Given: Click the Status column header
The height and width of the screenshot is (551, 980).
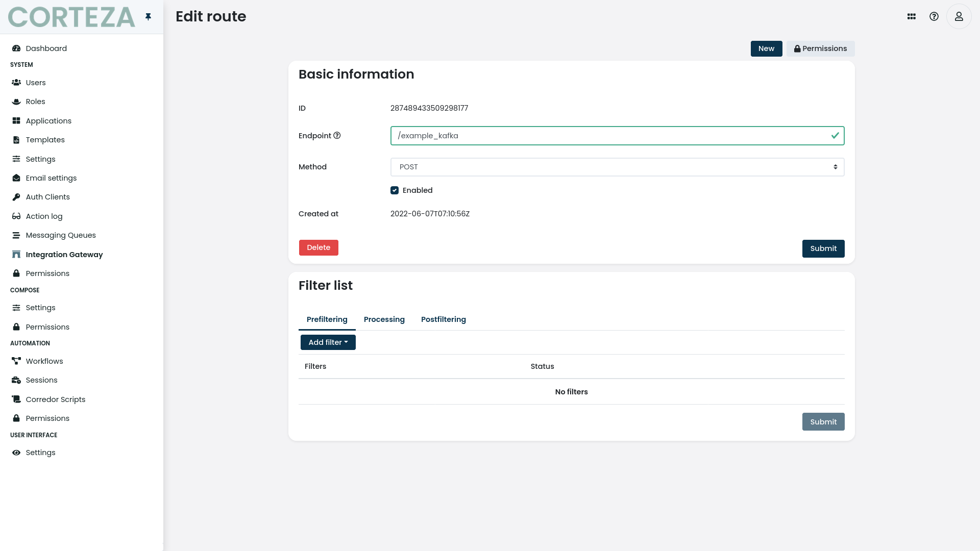Looking at the screenshot, I should click(542, 366).
